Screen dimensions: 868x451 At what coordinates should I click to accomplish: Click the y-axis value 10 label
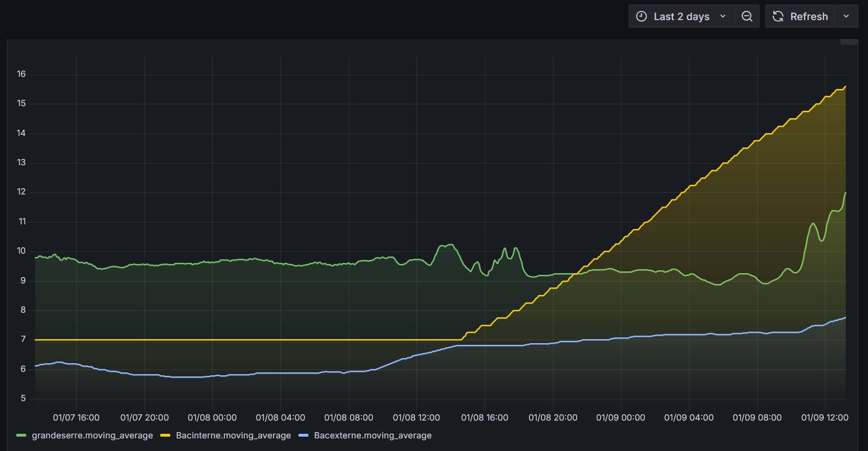22,251
